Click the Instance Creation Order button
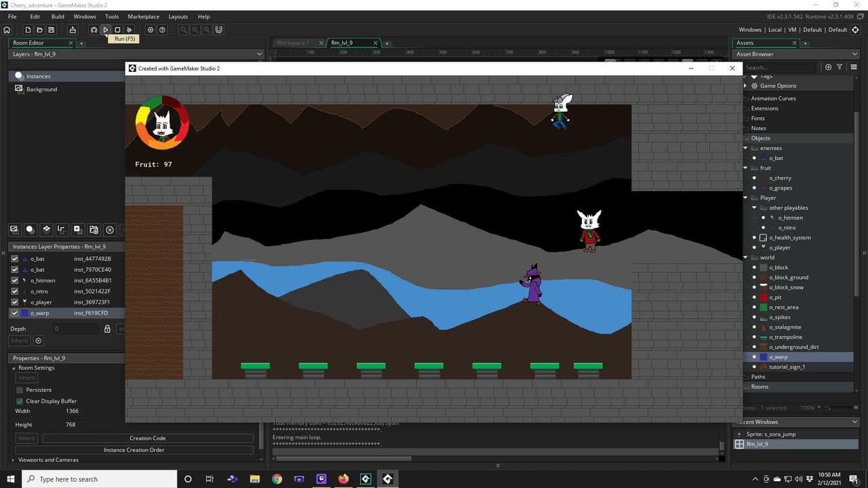This screenshot has width=868, height=488. 134,450
